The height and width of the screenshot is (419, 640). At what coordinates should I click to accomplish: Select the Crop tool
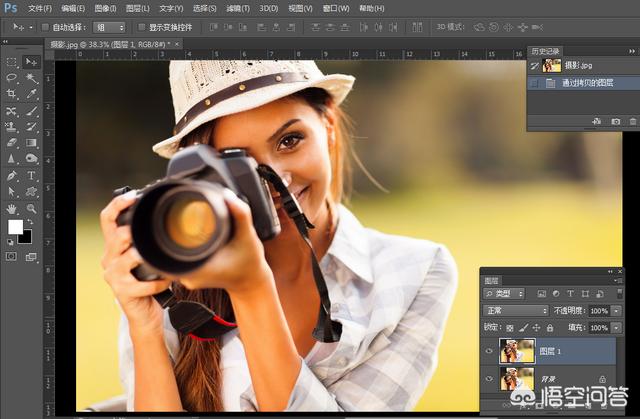coord(12,94)
